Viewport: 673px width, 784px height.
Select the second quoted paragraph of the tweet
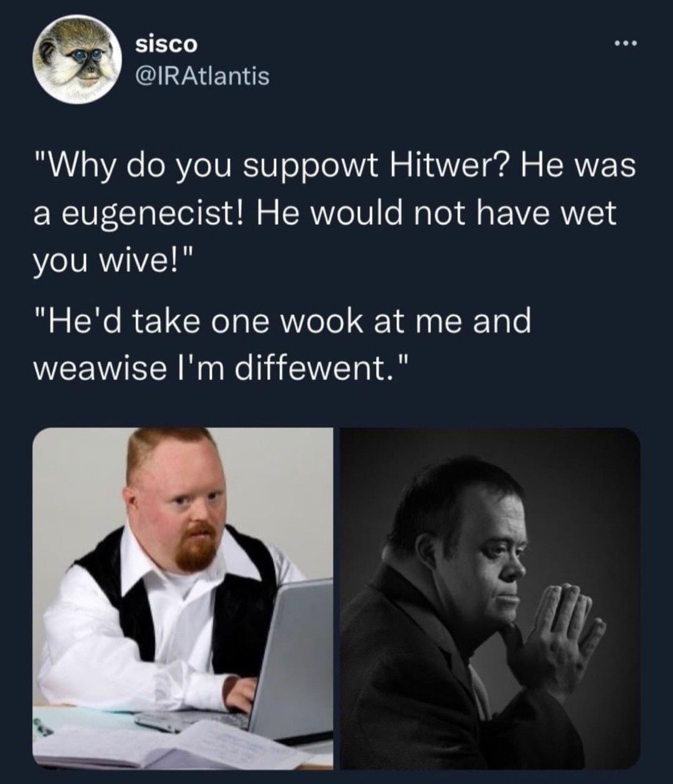[282, 344]
